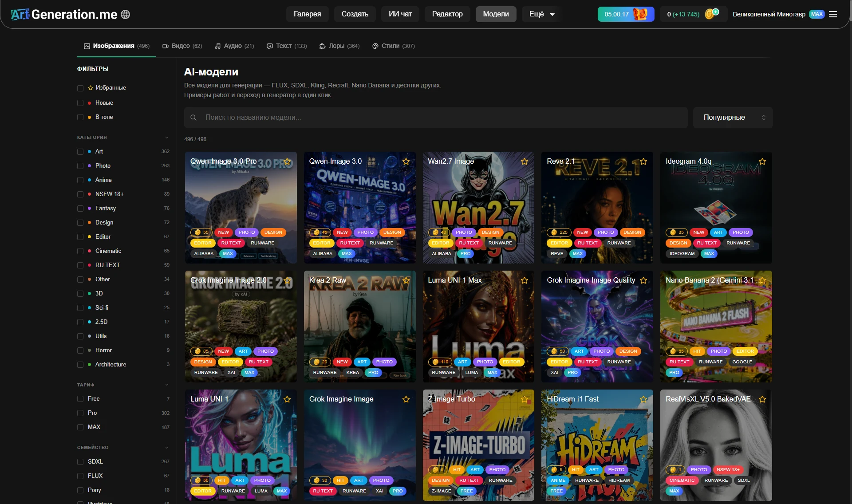852x504 pixels.
Task: Open the Редактор page
Action: [x=447, y=14]
